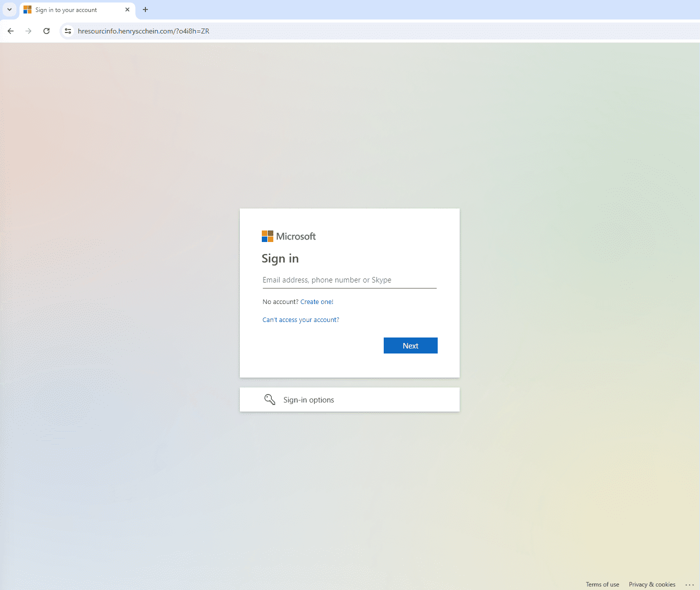Focus the Email, phone or Skype field
This screenshot has height=590, width=700.
pos(350,280)
